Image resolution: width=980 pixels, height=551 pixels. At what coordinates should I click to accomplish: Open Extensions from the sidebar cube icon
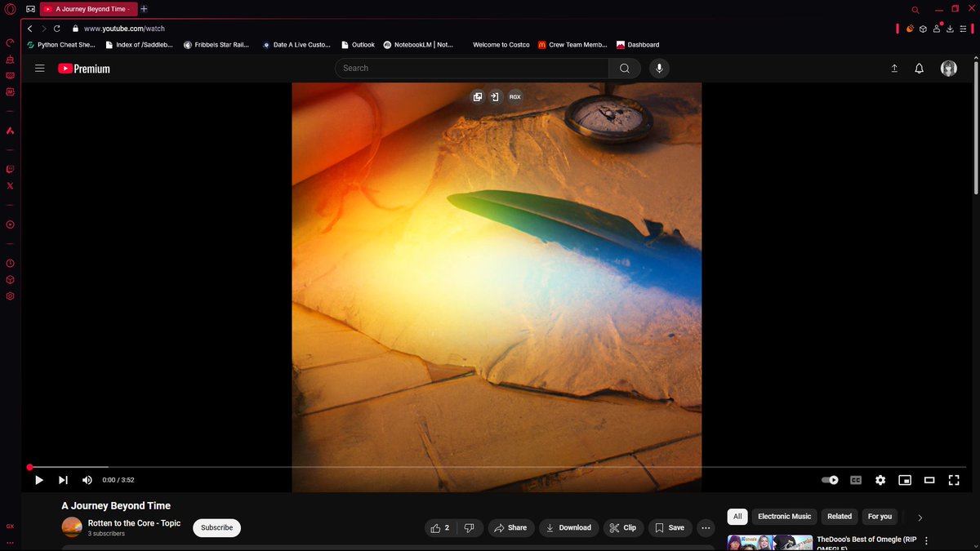tap(10, 279)
